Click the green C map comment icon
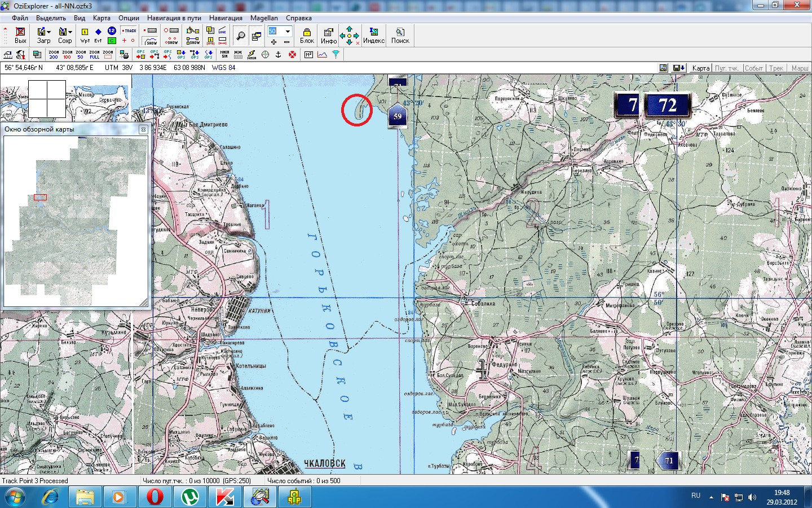 tap(112, 41)
